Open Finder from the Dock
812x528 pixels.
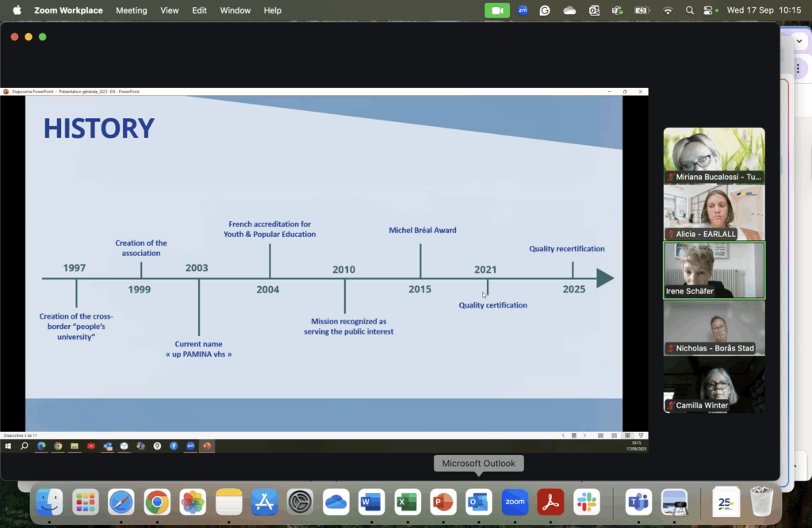pyautogui.click(x=50, y=502)
